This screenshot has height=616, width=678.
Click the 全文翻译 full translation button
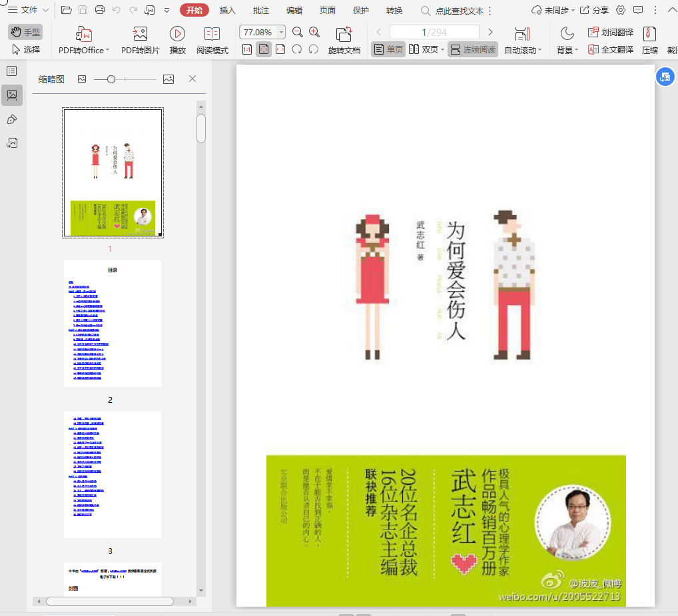coord(611,49)
